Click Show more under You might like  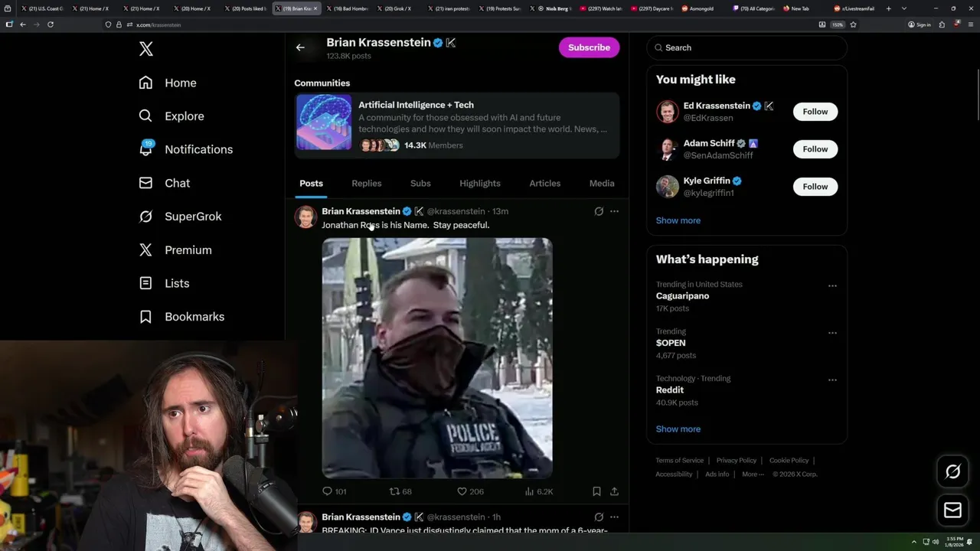[678, 220]
